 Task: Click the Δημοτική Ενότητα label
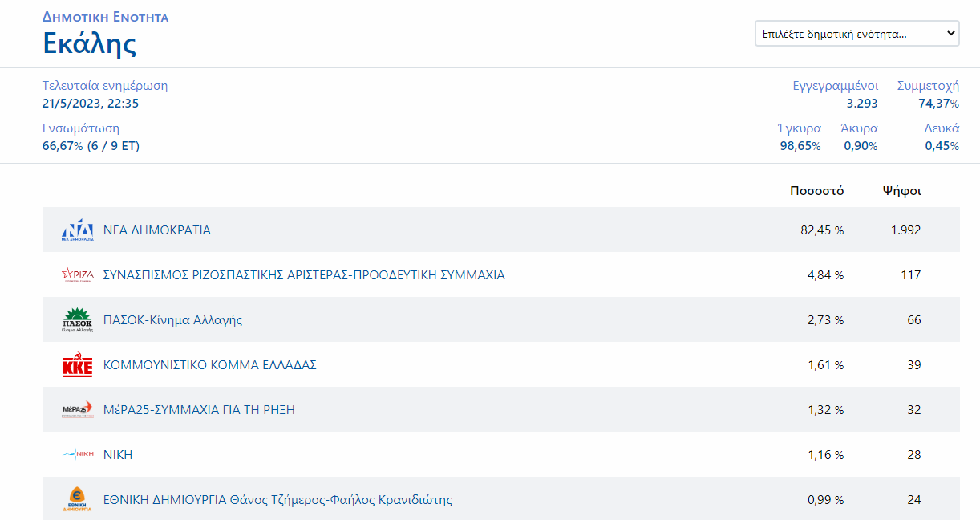[105, 17]
